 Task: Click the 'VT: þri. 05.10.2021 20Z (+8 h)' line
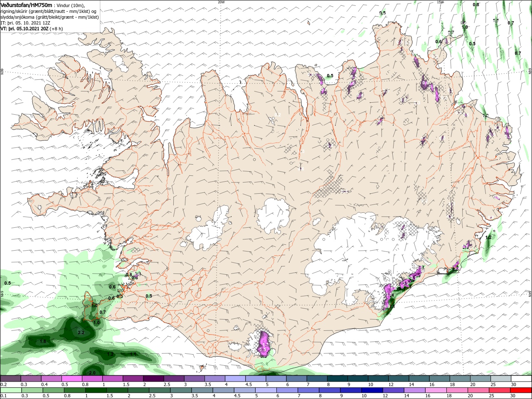coord(32,29)
